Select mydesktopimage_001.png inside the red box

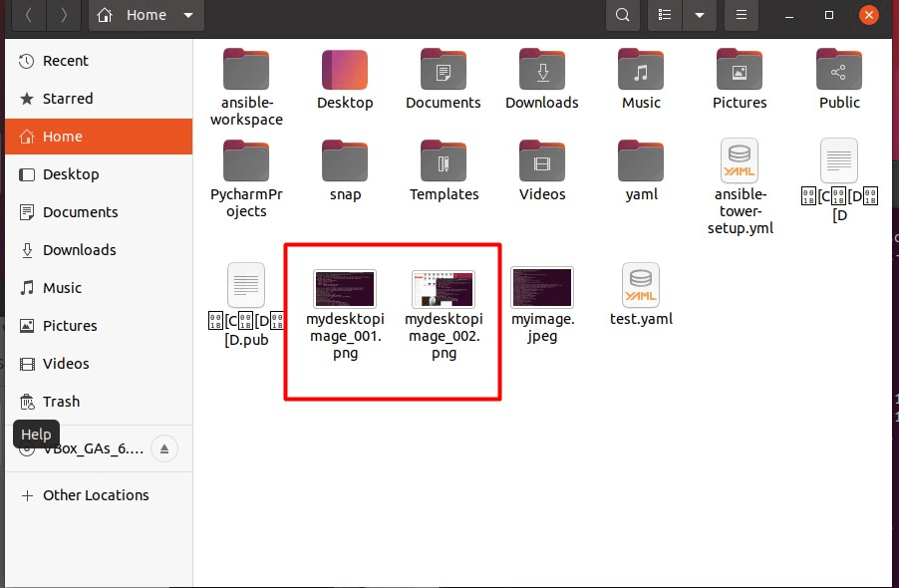pyautogui.click(x=344, y=288)
